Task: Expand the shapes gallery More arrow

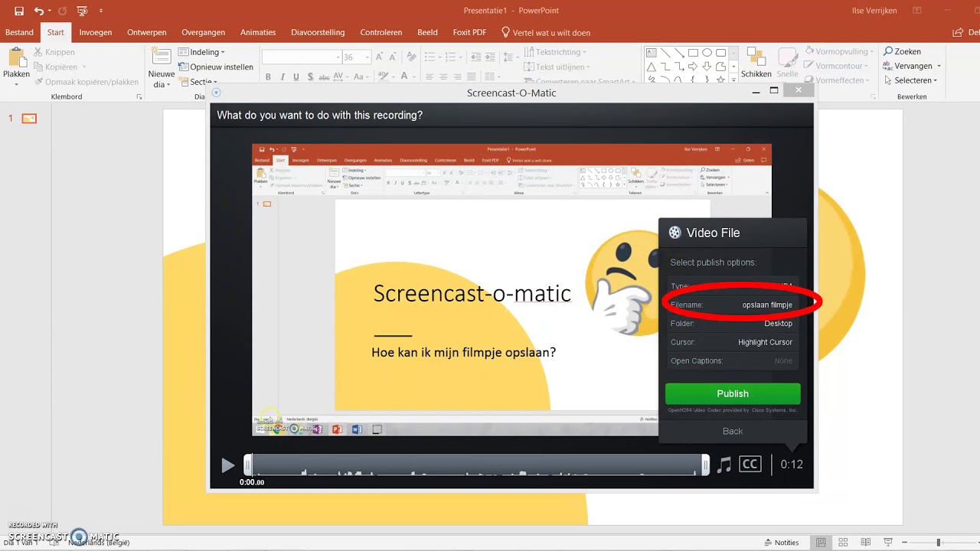Action: coord(733,80)
